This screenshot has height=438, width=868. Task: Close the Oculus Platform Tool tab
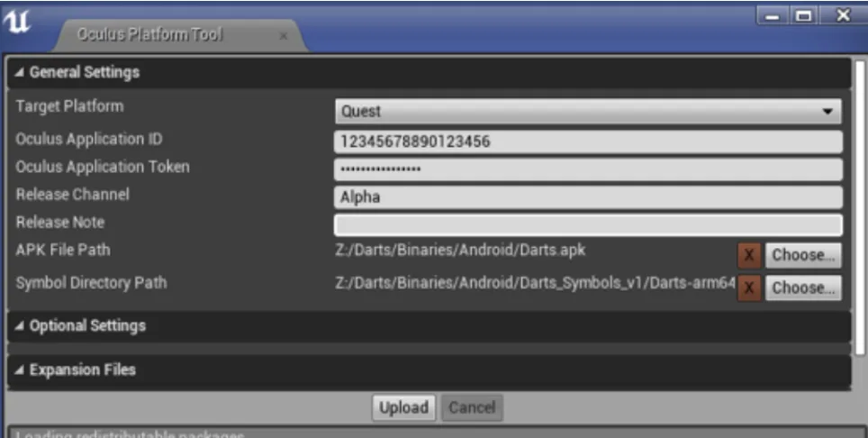(284, 36)
